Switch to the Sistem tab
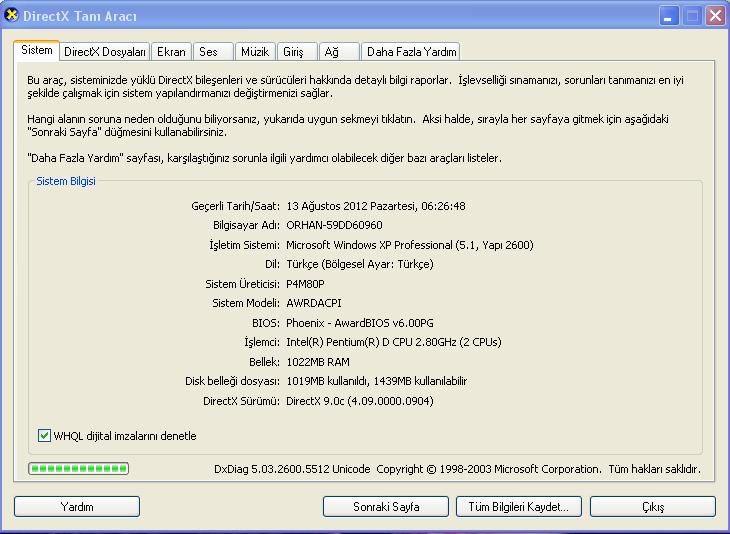730x534 pixels. 36,50
